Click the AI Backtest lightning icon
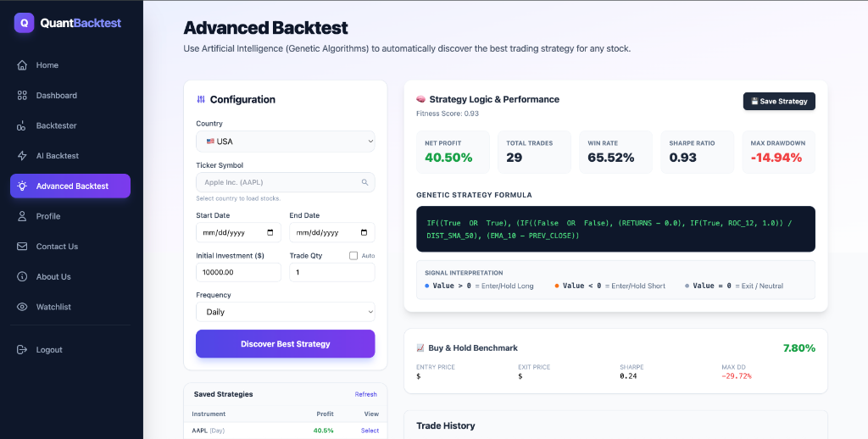The width and height of the screenshot is (868, 439). coord(22,156)
